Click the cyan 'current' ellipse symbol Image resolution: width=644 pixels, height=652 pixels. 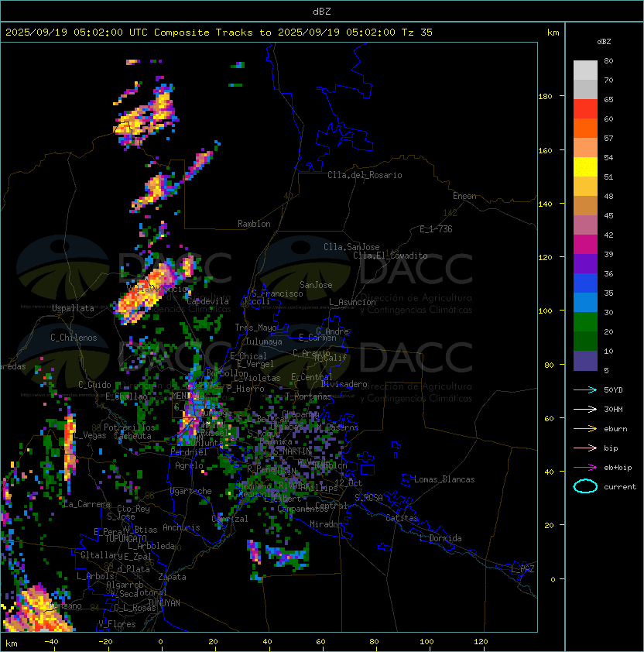coord(585,486)
